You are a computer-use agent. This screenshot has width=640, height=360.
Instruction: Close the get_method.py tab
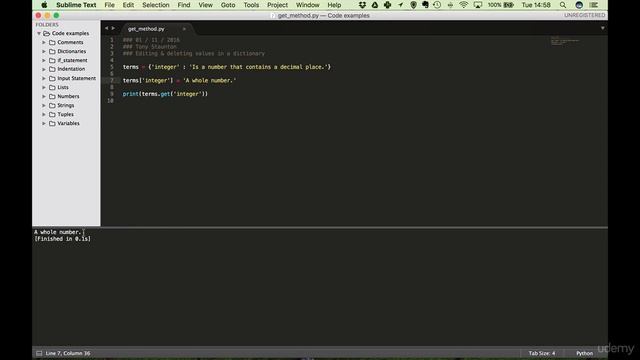(x=184, y=29)
